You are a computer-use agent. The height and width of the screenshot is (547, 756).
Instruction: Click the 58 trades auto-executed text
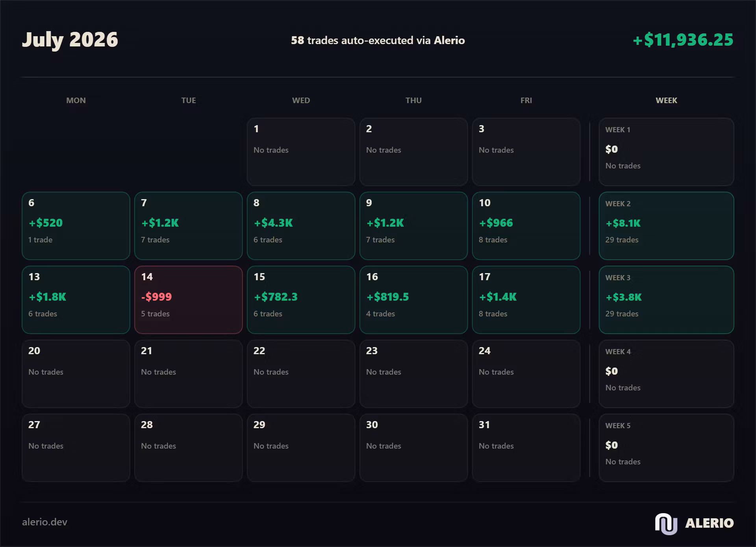pos(378,40)
